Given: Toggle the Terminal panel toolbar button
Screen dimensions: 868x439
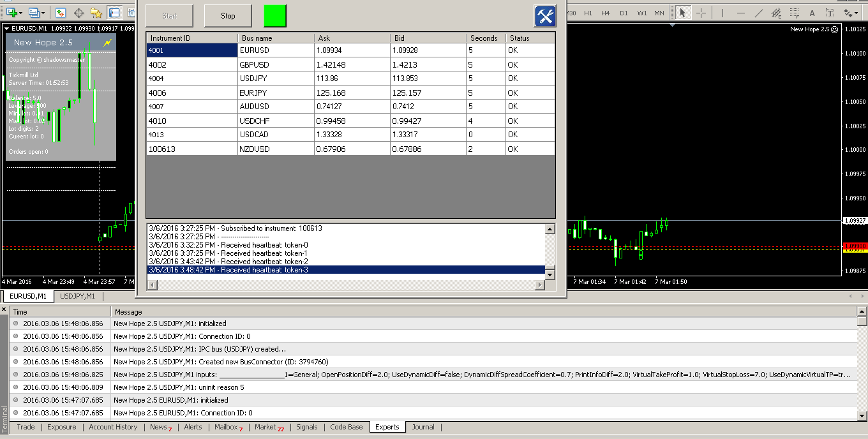Looking at the screenshot, I should [x=114, y=13].
